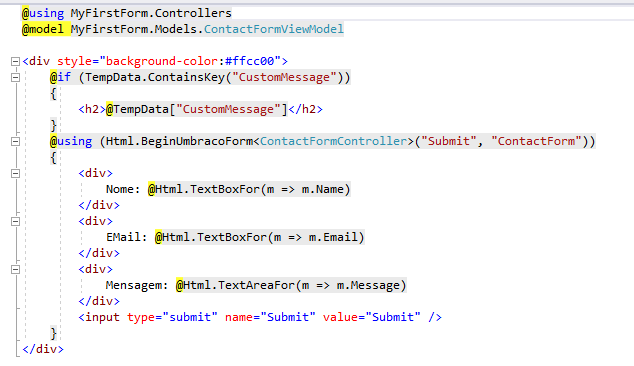Click the TextBoxFor call with m.Email
The width and height of the screenshot is (634, 366).
[x=260, y=237]
